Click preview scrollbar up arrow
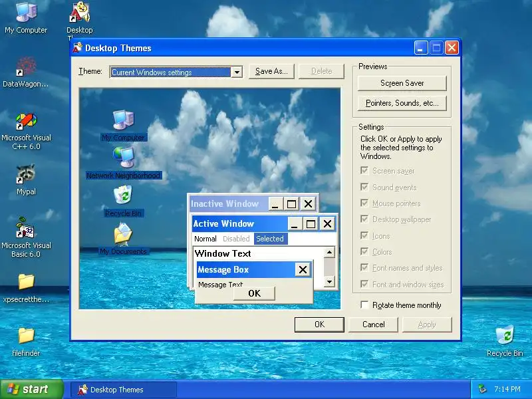 click(x=329, y=252)
